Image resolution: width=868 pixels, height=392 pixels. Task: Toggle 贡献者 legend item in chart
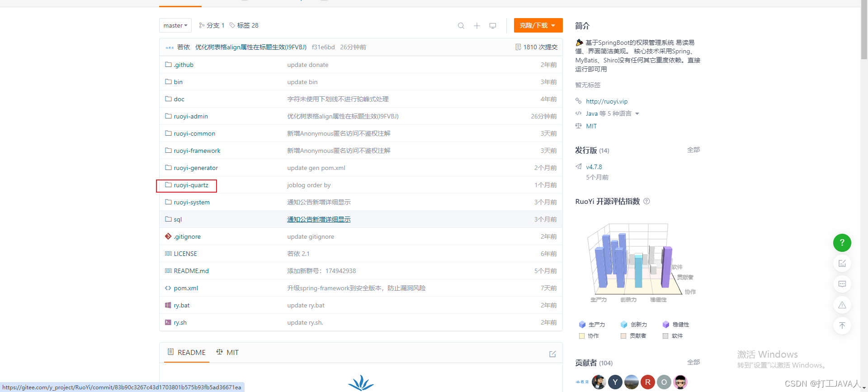633,336
